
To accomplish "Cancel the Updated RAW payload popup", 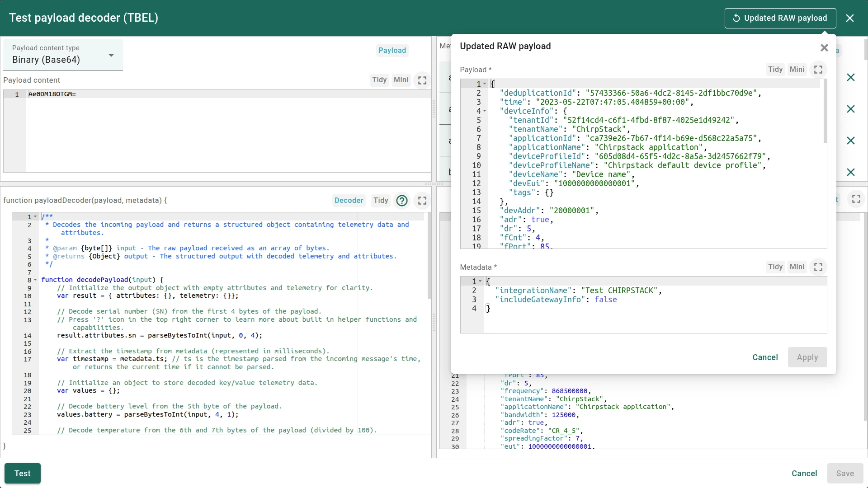I will pyautogui.click(x=765, y=357).
